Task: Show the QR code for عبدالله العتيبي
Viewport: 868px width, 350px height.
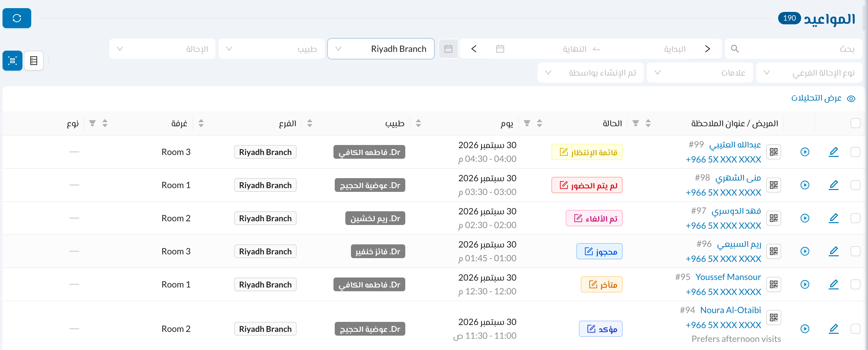Action: click(774, 152)
